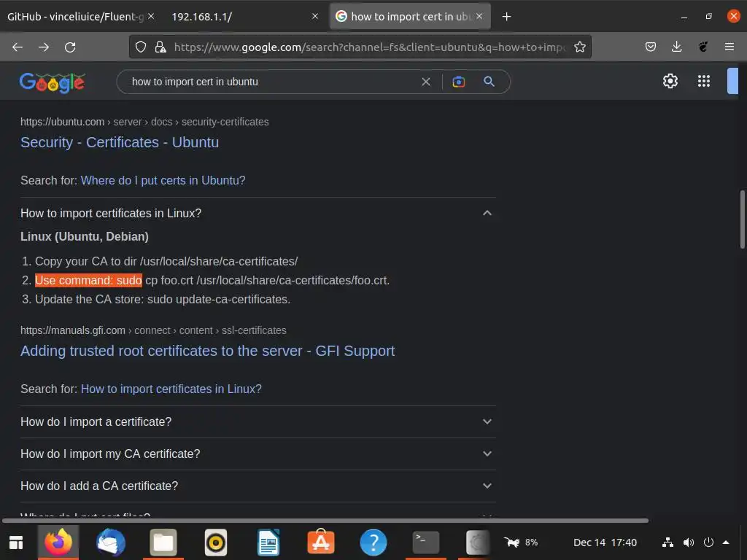Submit search with magnifier icon
The image size is (747, 560).
coord(489,82)
